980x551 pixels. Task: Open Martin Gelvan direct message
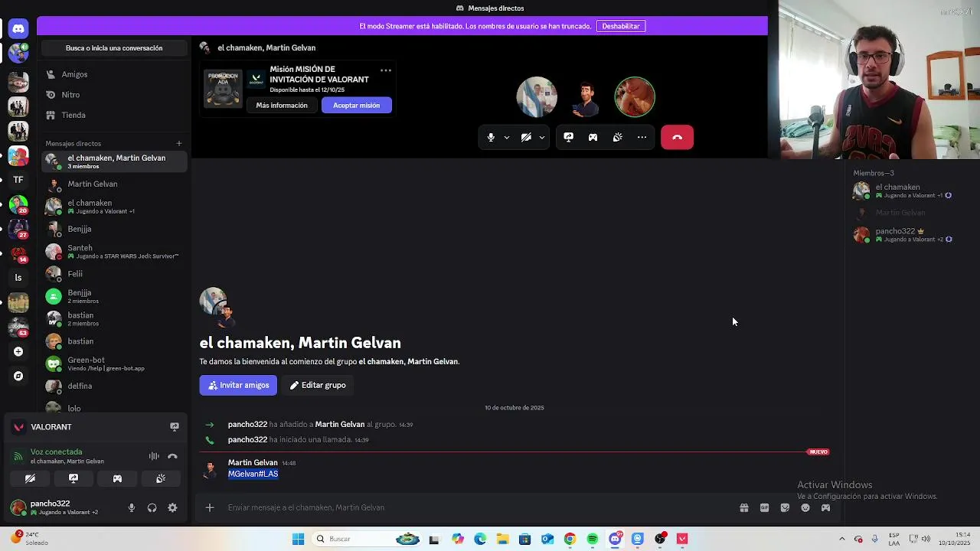click(114, 184)
